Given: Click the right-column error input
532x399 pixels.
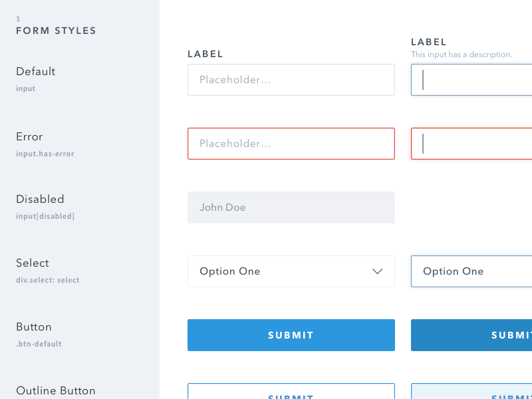Looking at the screenshot, I should [471, 144].
